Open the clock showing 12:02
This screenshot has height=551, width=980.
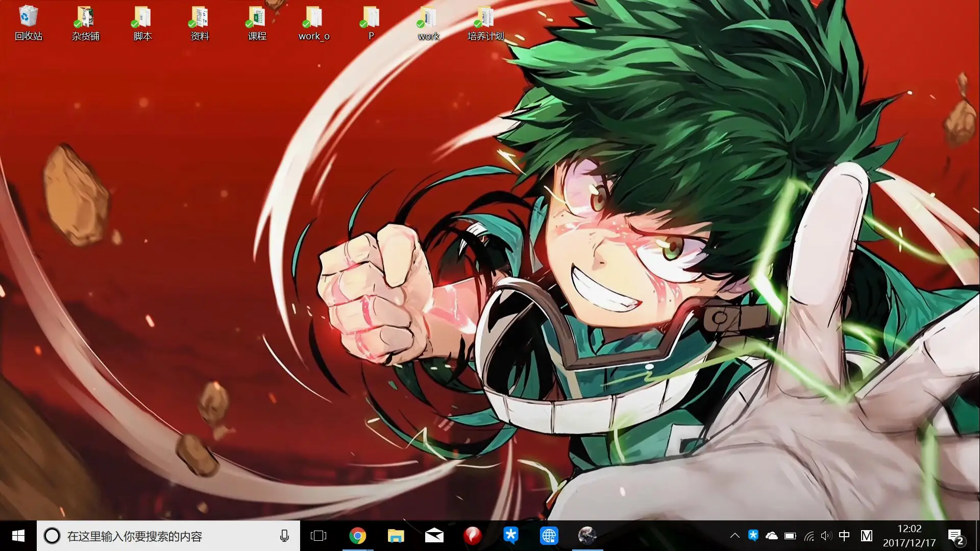click(910, 536)
